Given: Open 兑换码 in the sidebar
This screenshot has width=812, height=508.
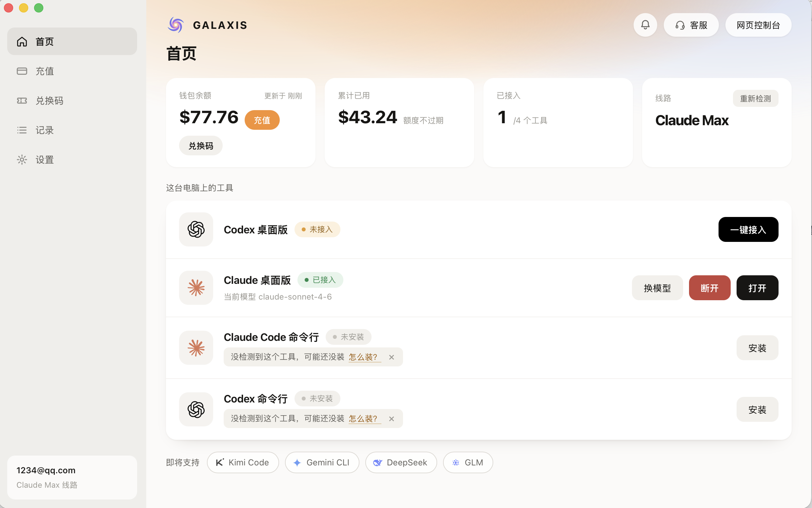Looking at the screenshot, I should point(72,101).
